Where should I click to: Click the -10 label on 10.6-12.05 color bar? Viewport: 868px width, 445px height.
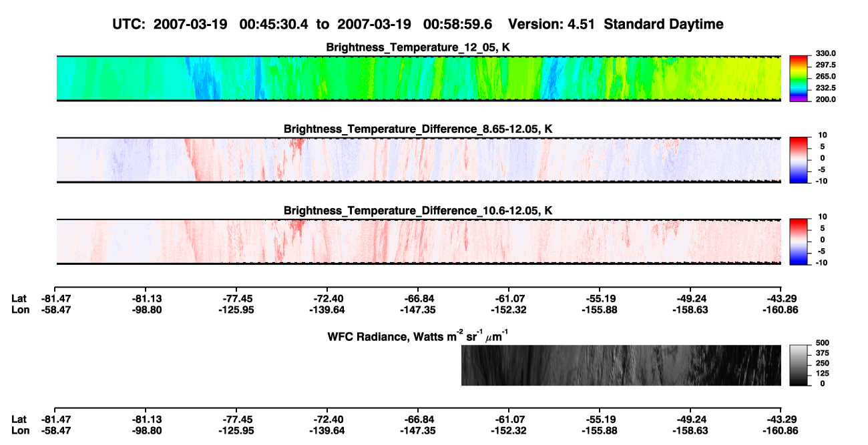823,262
